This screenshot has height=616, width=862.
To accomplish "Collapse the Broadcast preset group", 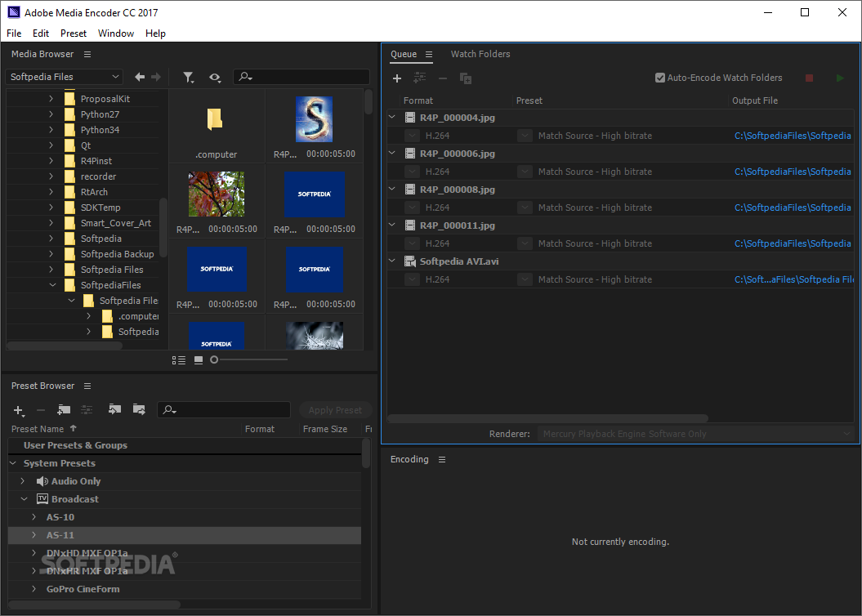I will (x=25, y=499).
